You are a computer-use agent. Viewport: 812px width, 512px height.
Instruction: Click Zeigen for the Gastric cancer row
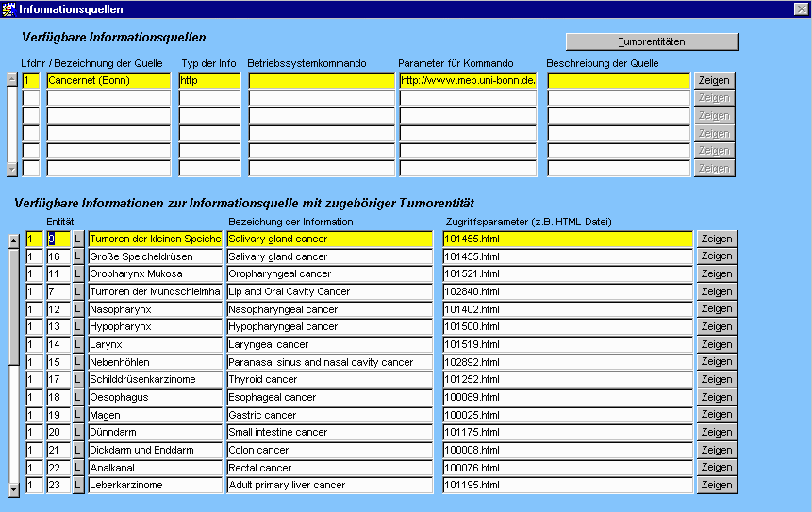pyautogui.click(x=716, y=415)
